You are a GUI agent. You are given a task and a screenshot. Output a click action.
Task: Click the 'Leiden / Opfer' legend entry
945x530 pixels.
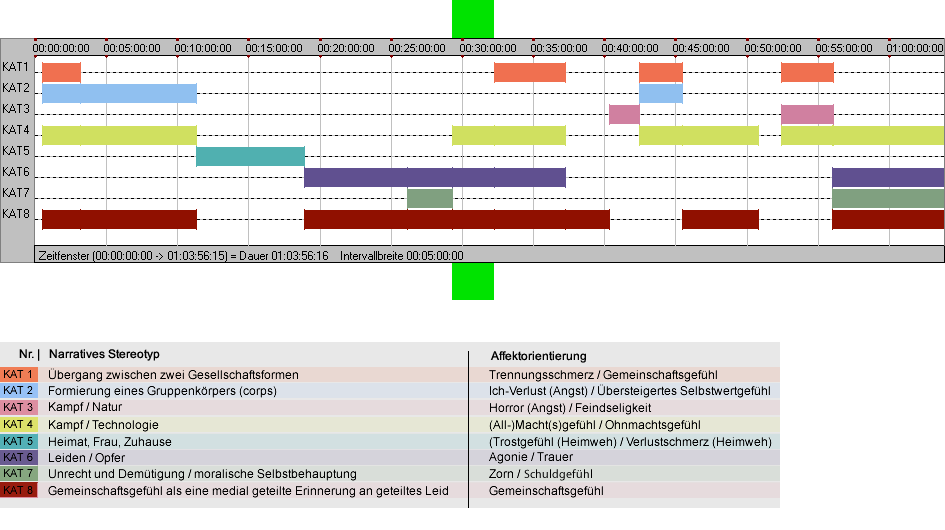point(86,458)
